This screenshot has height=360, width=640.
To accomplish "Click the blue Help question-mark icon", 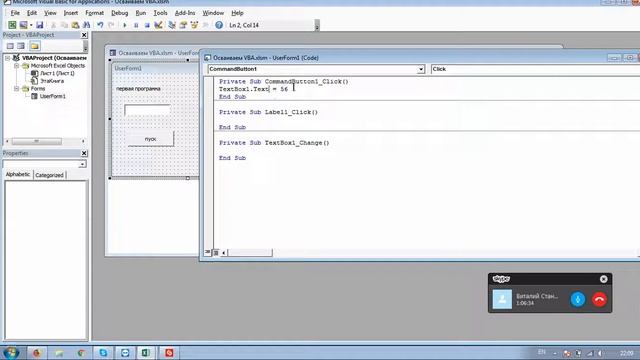I will pyautogui.click(x=219, y=25).
